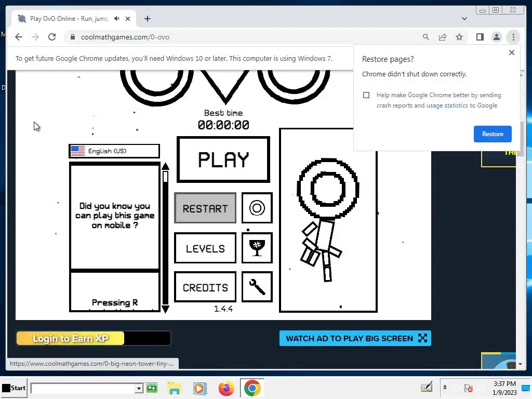The width and height of the screenshot is (532, 399).
Task: Click WATCH AD TO PLAY BIG SCREEN
Action: point(355,338)
